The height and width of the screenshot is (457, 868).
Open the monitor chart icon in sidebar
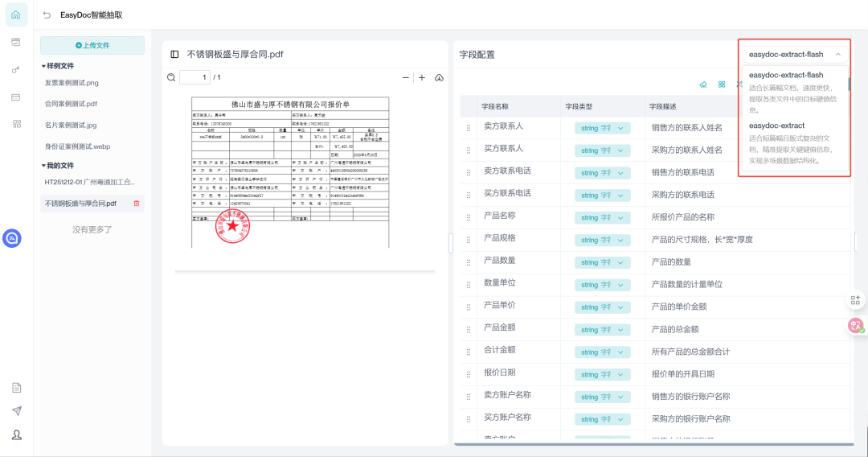point(16,42)
